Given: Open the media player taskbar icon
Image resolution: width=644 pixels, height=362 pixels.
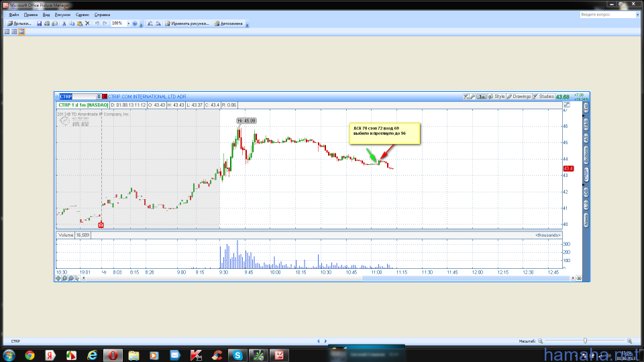Looking at the screenshot, I should coord(154,355).
